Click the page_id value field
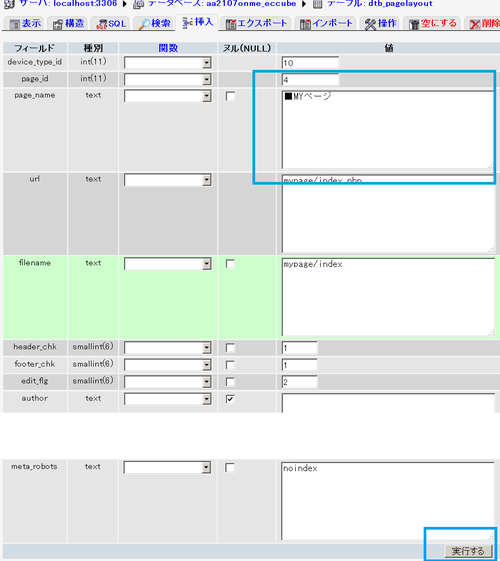This screenshot has height=561, width=500. 310,79
